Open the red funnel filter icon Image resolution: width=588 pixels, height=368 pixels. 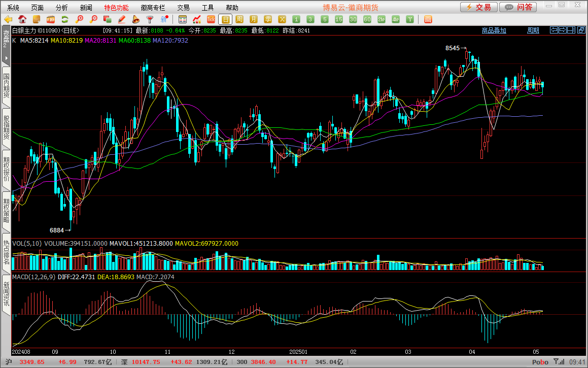150,19
